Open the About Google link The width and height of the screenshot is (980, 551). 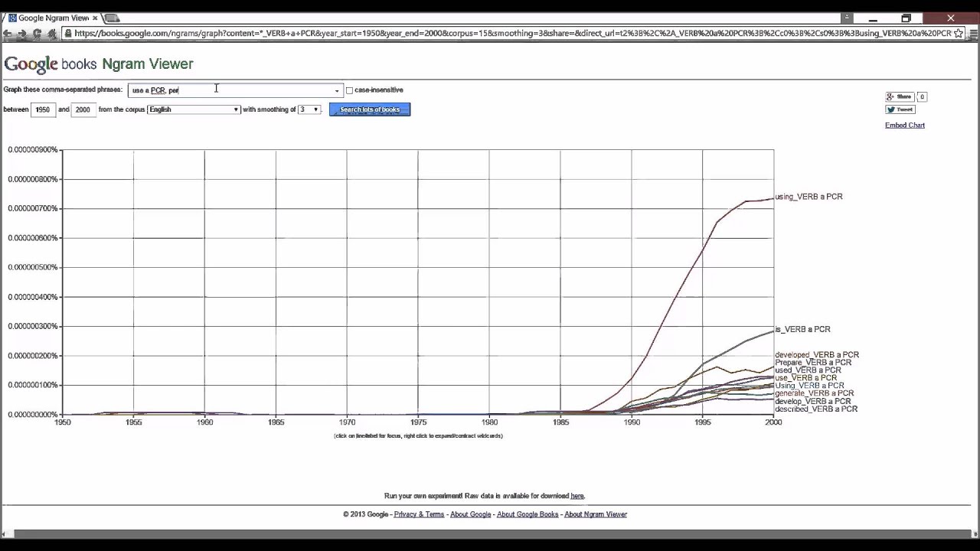(x=470, y=514)
